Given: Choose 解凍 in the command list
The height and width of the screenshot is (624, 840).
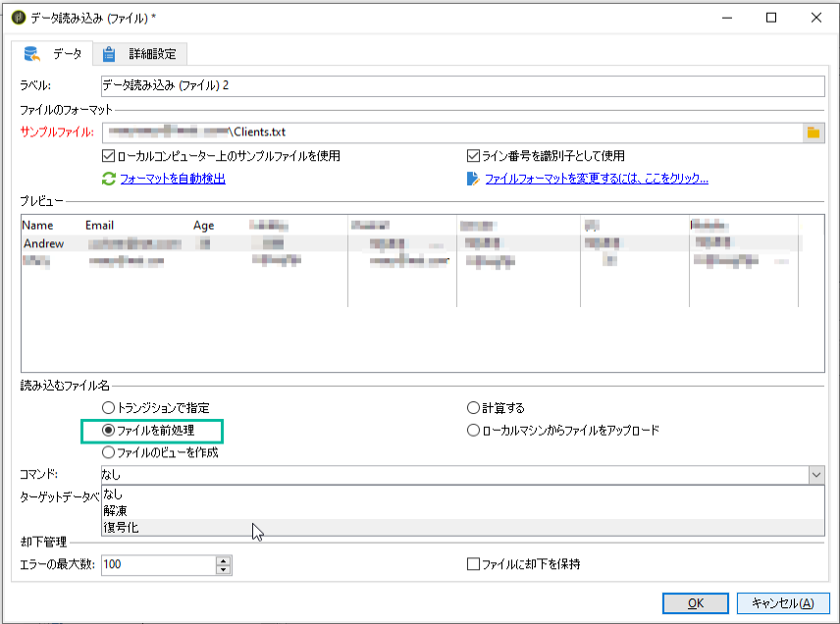Looking at the screenshot, I should (463, 511).
